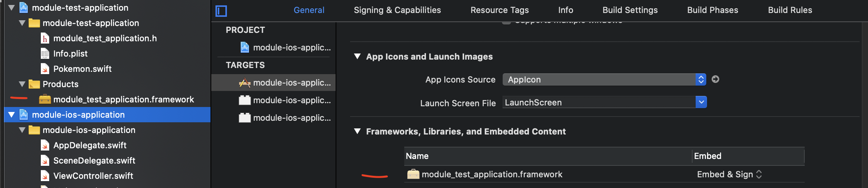Click the framework toolbox icon in navigator

(x=45, y=99)
